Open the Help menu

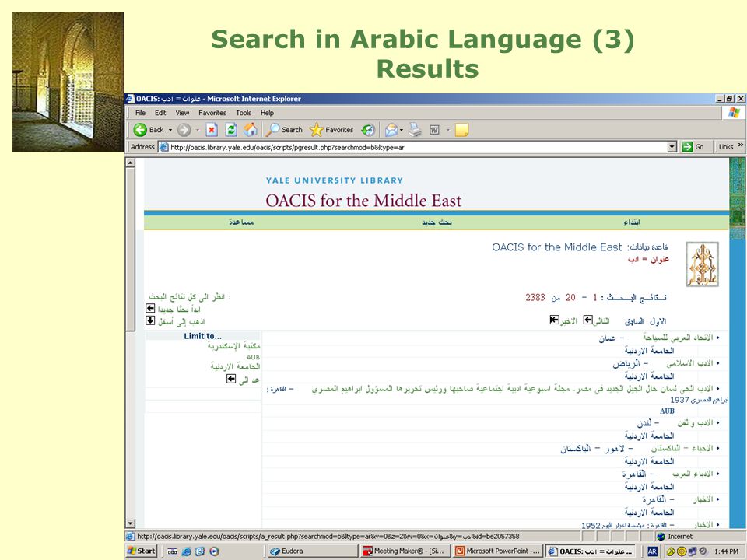click(x=267, y=113)
